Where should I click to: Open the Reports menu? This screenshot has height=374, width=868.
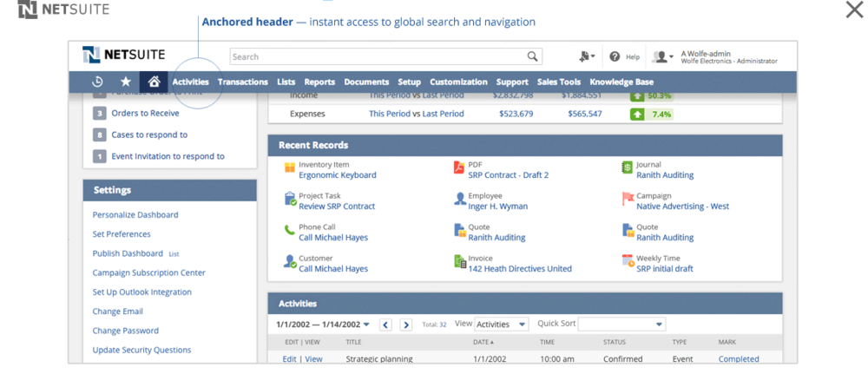coord(319,82)
